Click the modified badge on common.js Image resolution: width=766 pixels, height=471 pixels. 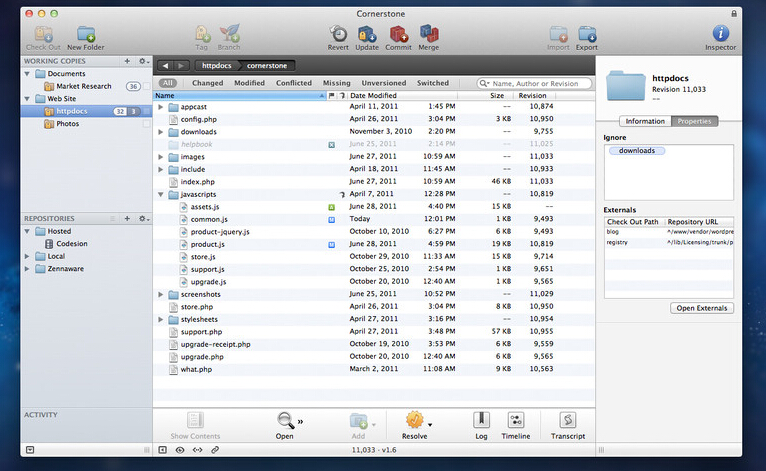click(331, 220)
